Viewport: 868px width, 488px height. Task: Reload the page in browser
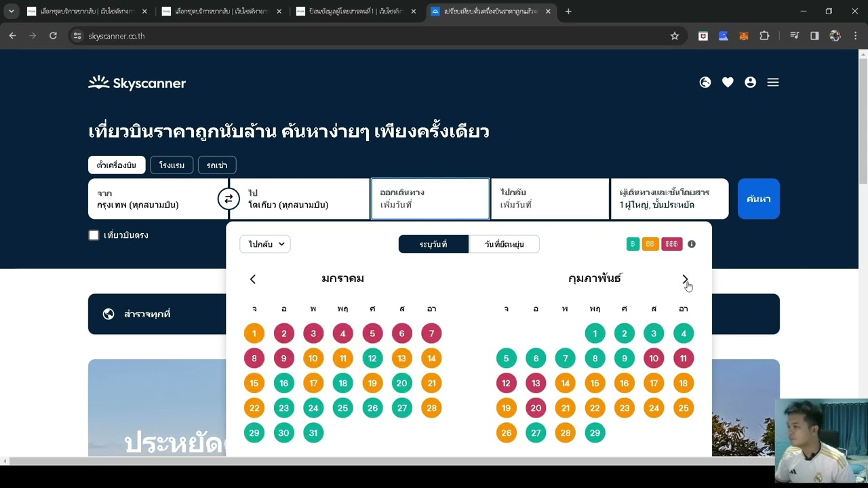tap(53, 36)
